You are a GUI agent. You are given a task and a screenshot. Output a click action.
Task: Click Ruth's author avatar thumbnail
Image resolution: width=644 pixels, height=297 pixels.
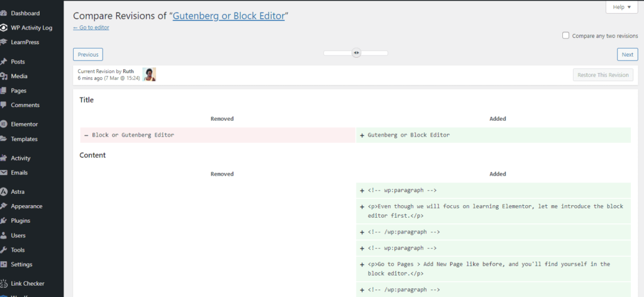149,74
